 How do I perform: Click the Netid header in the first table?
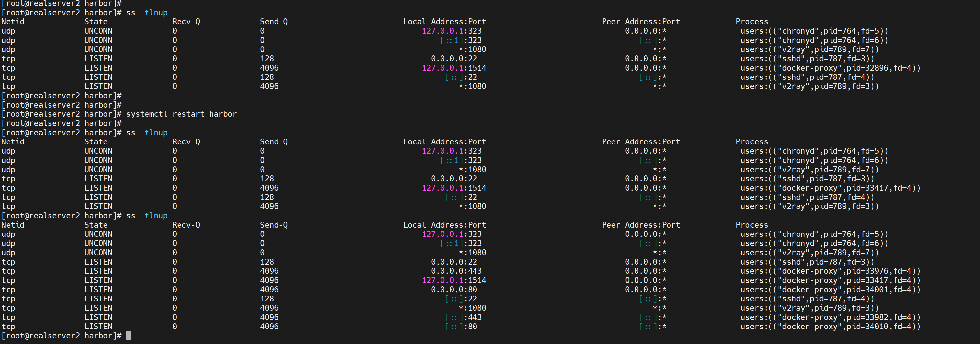point(13,22)
